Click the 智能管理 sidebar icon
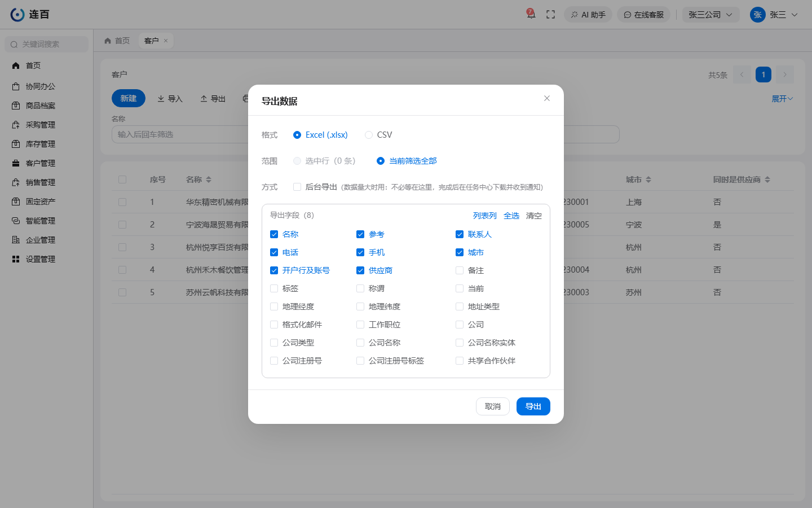The width and height of the screenshot is (812, 508). pyautogui.click(x=16, y=221)
